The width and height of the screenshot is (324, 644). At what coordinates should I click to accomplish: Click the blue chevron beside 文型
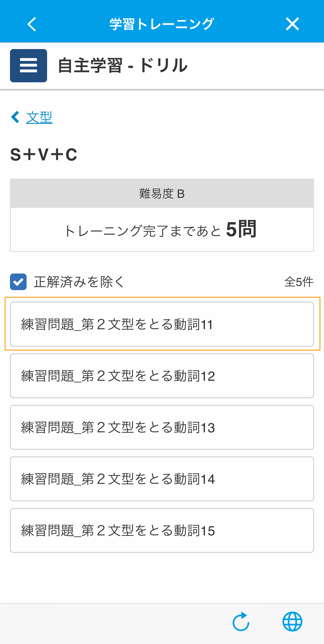click(x=15, y=117)
